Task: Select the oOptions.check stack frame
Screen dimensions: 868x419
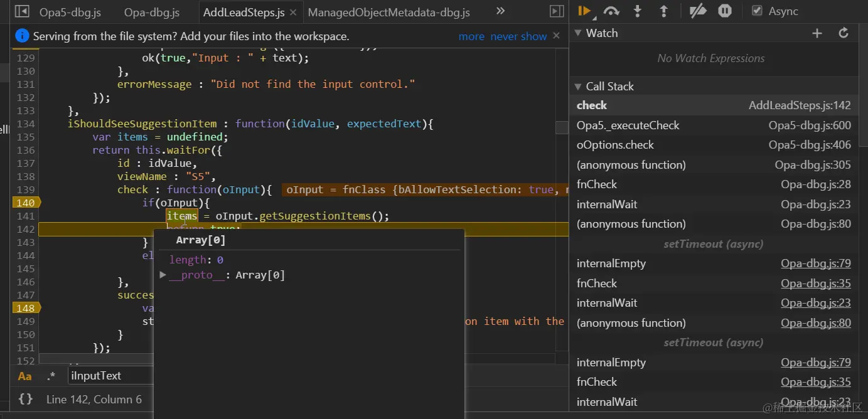Action: coord(714,145)
